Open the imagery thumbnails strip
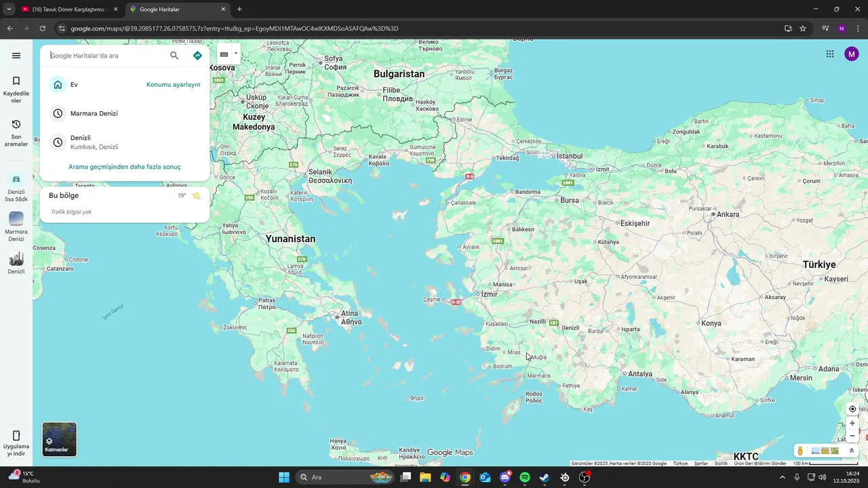 coord(825,451)
